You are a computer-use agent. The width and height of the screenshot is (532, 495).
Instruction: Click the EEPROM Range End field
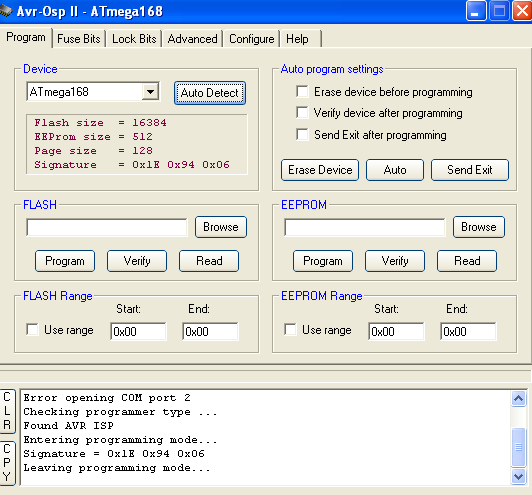(x=468, y=331)
